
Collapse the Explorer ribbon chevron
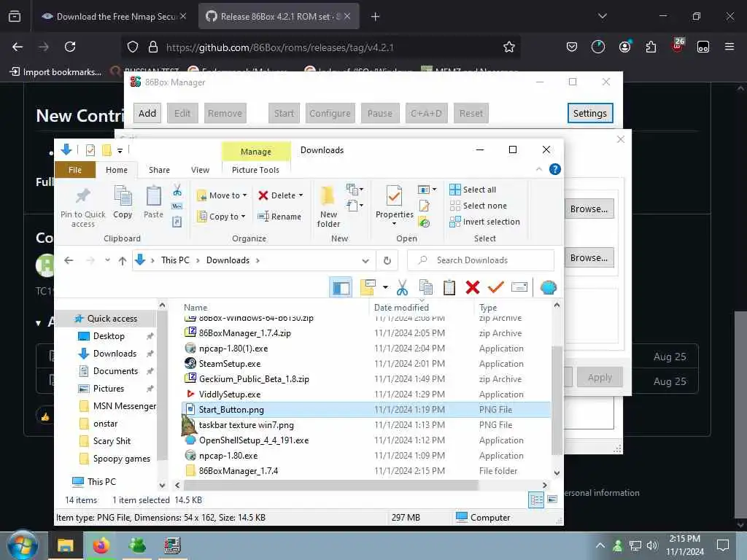click(x=539, y=169)
